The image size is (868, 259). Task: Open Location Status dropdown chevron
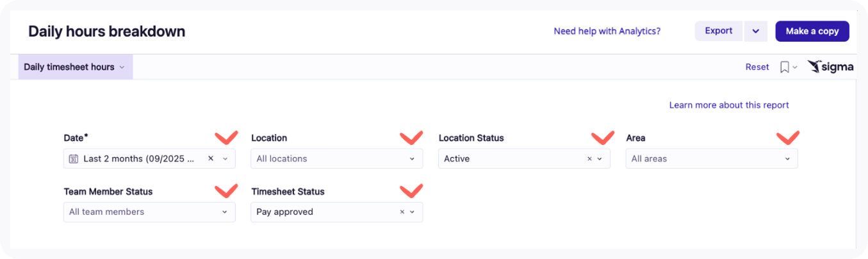click(600, 159)
